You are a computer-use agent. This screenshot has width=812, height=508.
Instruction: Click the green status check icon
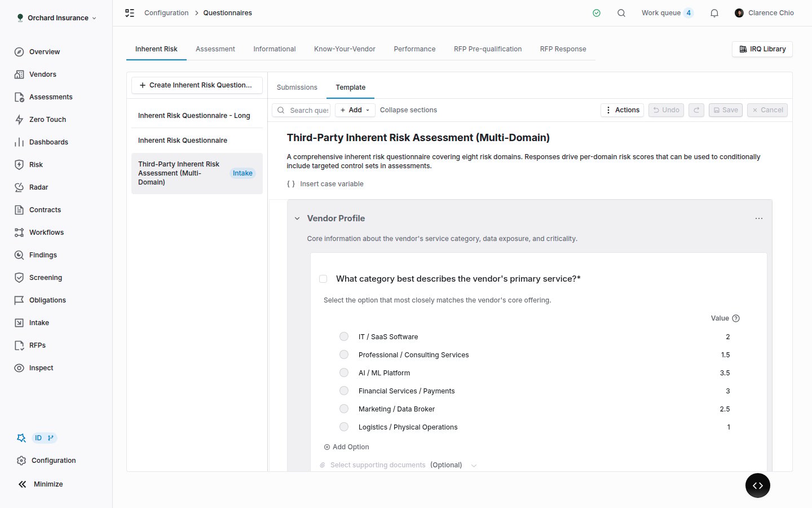597,13
